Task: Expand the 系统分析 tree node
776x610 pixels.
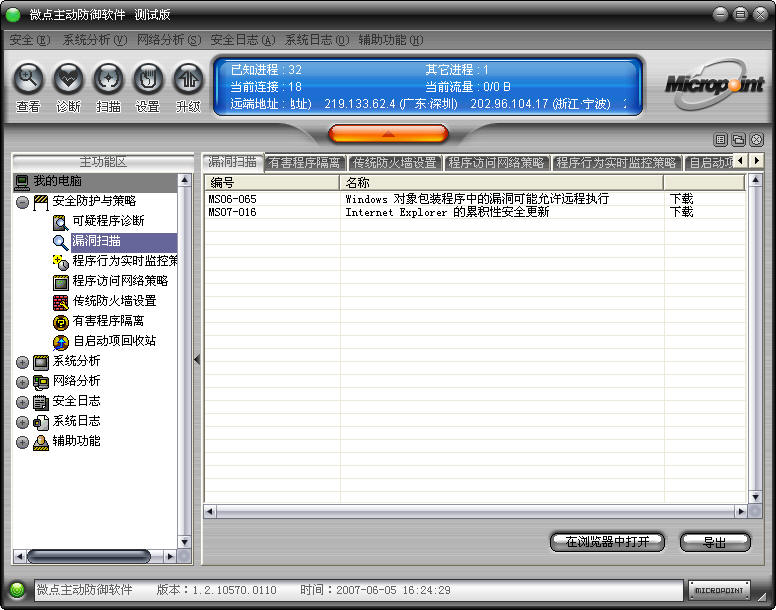Action: (x=22, y=362)
